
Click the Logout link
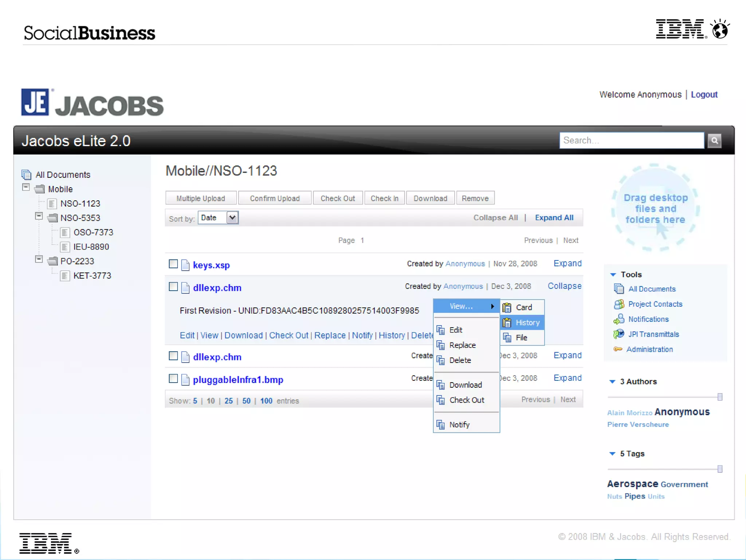pyautogui.click(x=704, y=94)
